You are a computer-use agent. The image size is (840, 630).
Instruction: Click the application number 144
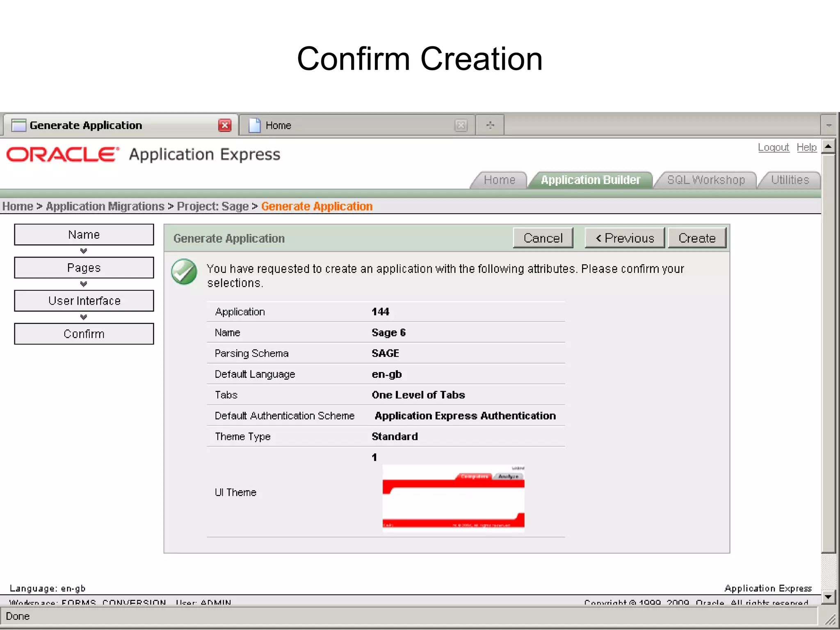pyautogui.click(x=380, y=312)
